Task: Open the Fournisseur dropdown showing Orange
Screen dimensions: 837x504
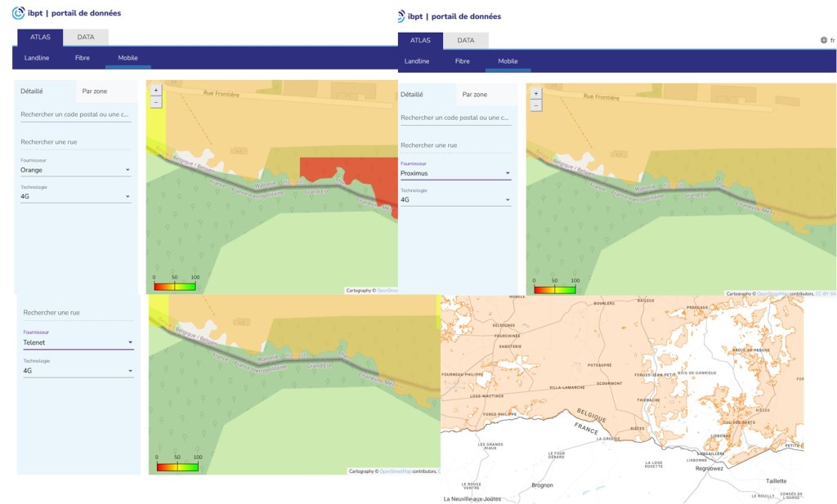Action: tap(75, 171)
